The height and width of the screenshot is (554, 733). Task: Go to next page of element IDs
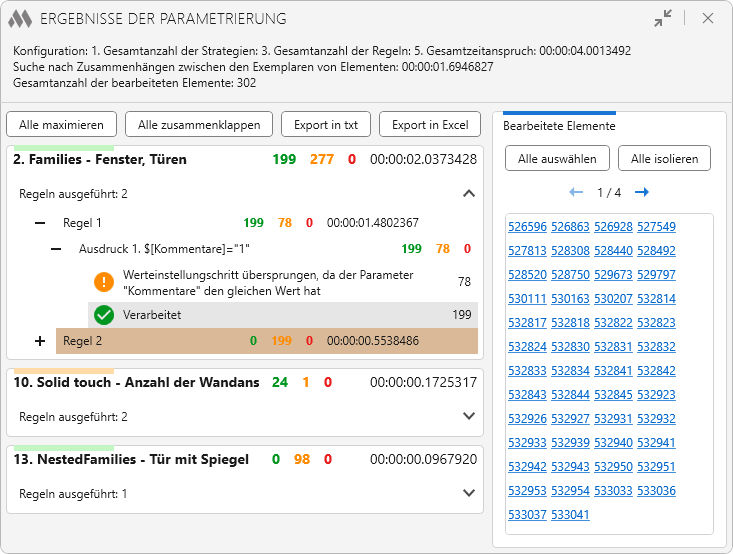tap(641, 192)
